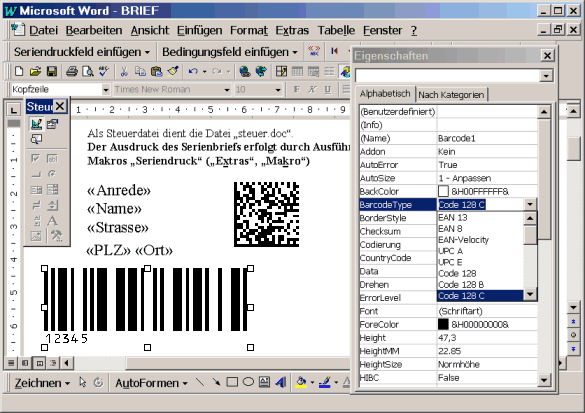Select the Ellipse drawing tool
Image resolution: width=585 pixels, height=413 pixels.
click(x=248, y=382)
